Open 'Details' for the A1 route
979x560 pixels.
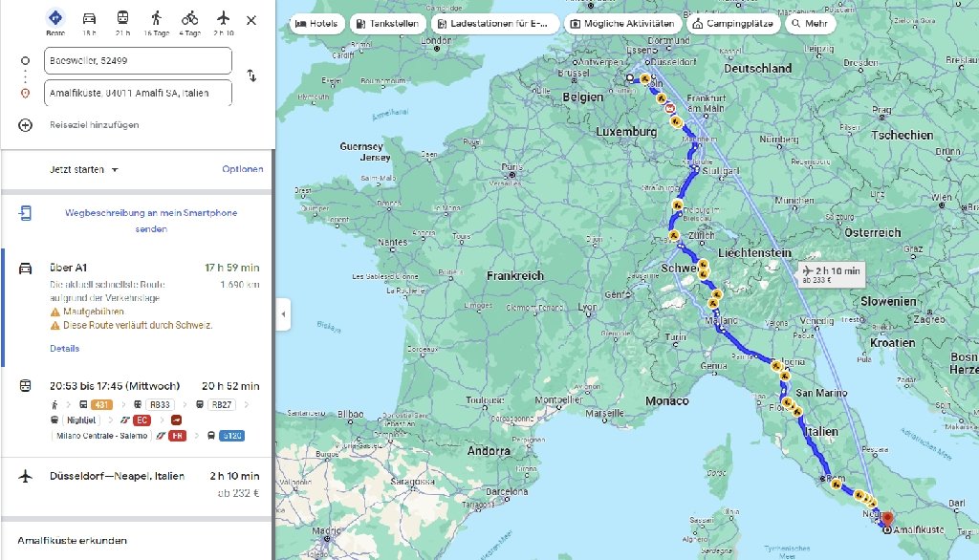coord(64,349)
